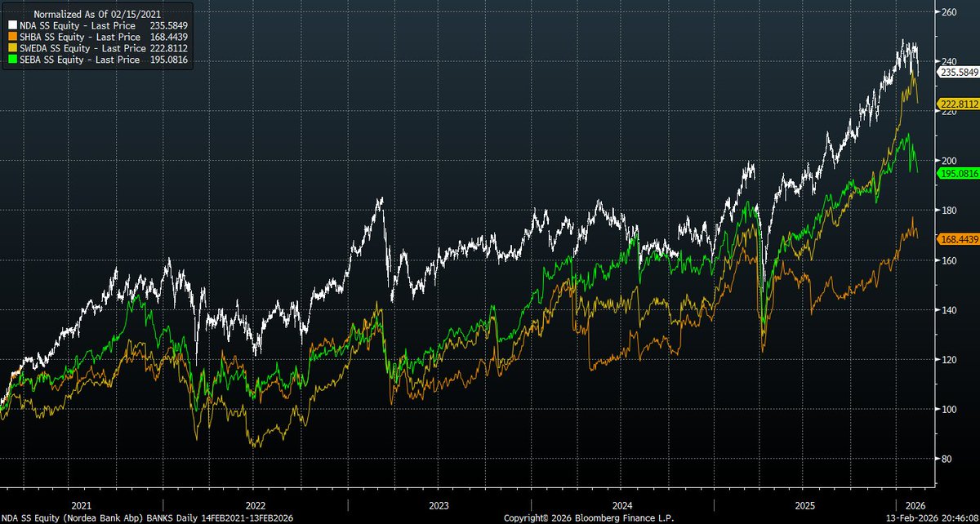The height and width of the screenshot is (524, 980).
Task: Click the 195.0816 green price label
Action: 960,173
